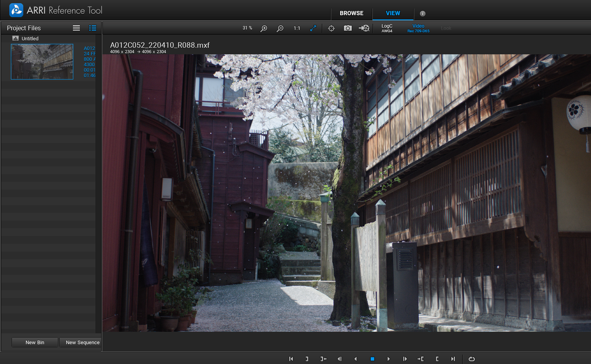Create a New Bin
Image resolution: width=591 pixels, height=364 pixels.
click(35, 342)
